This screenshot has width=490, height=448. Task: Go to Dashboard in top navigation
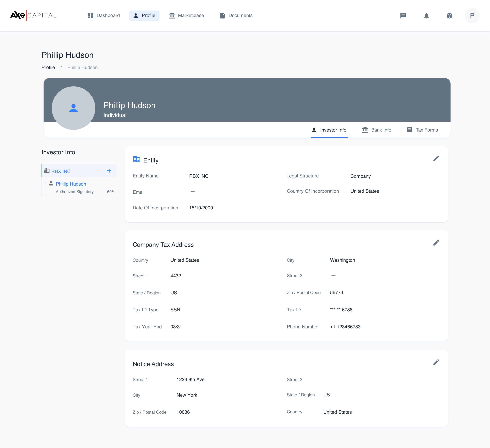click(104, 15)
